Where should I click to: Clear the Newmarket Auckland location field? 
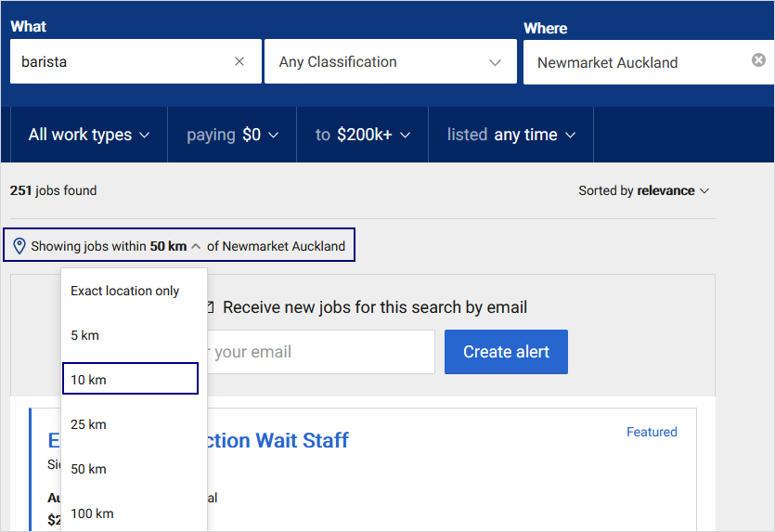pos(758,59)
